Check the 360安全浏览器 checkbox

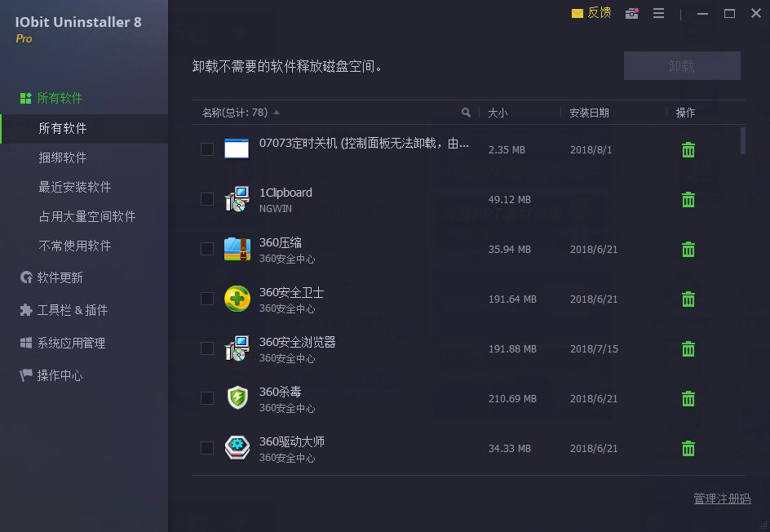pos(206,348)
